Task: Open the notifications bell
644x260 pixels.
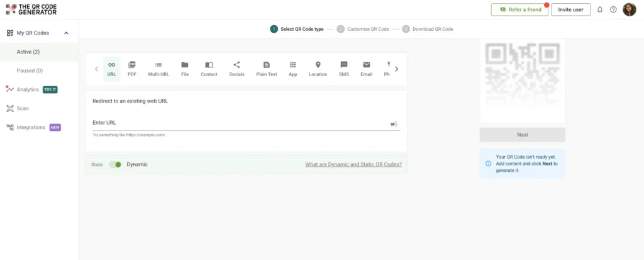Action: 599,9
